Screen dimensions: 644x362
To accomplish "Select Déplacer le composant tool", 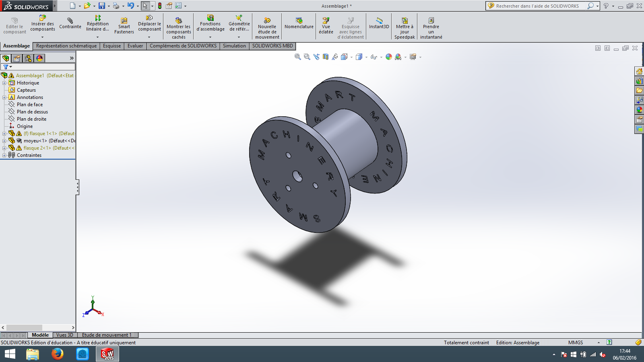I will (x=149, y=23).
